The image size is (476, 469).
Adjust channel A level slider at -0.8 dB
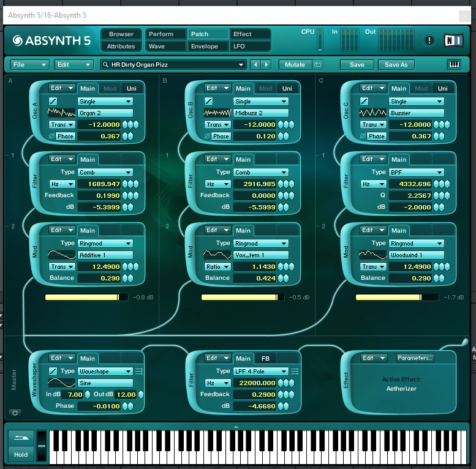(x=86, y=298)
